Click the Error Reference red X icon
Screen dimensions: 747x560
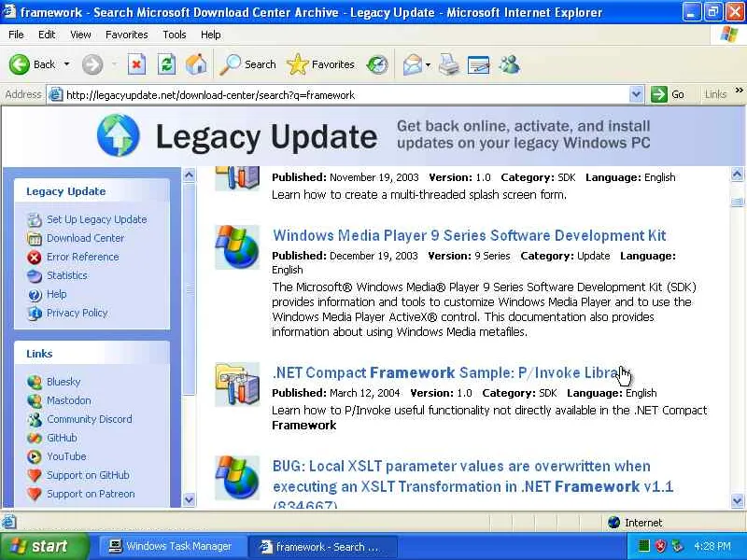click(x=35, y=258)
